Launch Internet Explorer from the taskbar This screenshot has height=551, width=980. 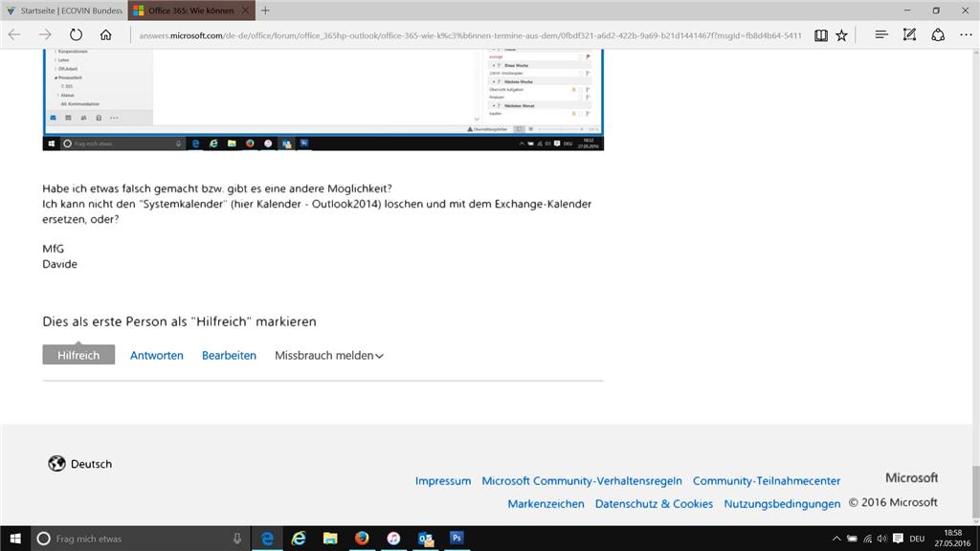coord(299,539)
